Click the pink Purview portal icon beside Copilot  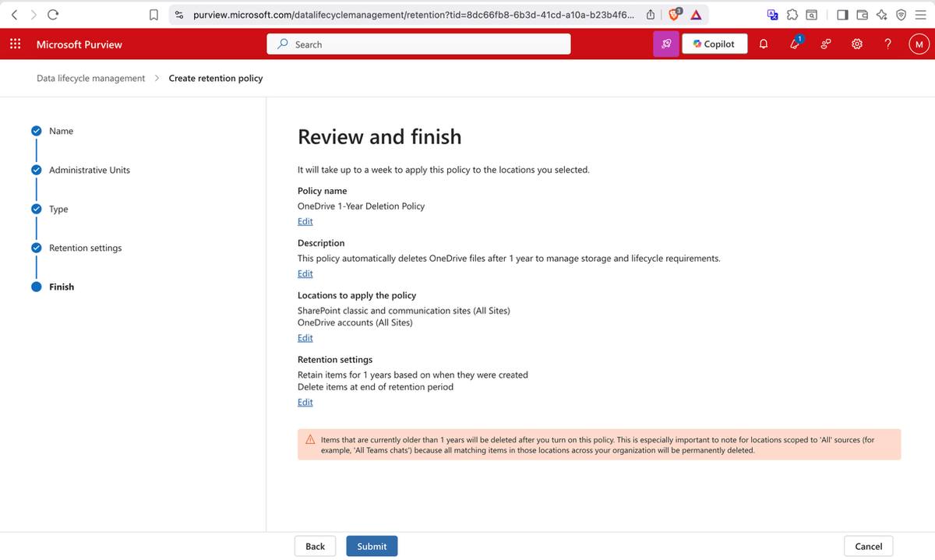pos(665,44)
